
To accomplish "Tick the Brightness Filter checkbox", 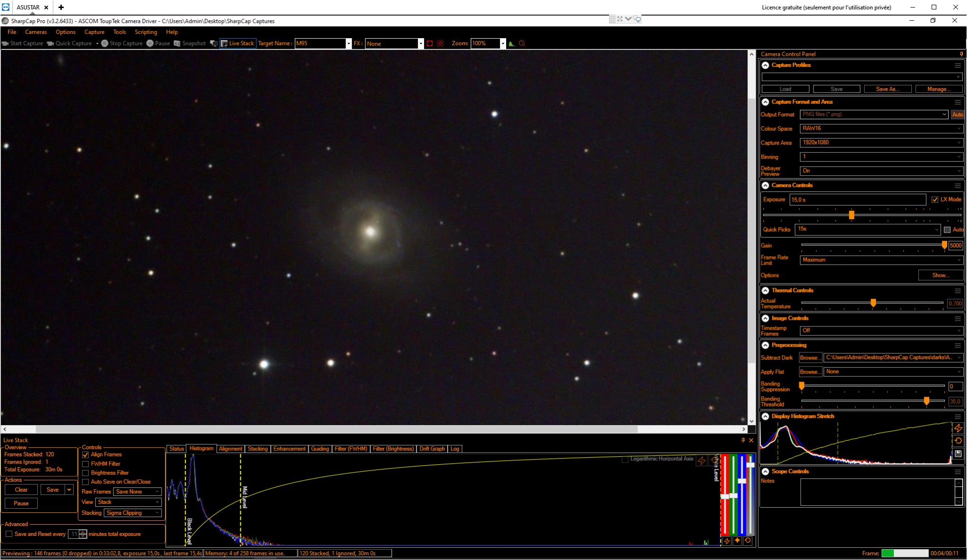I will [85, 473].
